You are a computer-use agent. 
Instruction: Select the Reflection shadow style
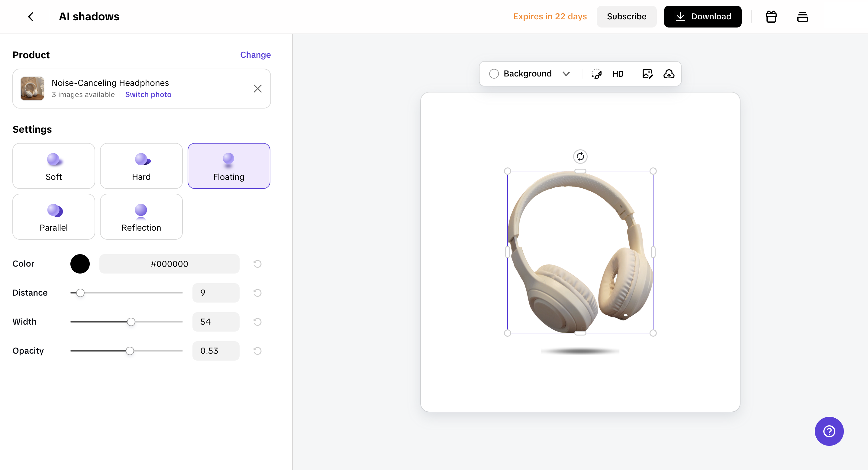click(x=141, y=216)
